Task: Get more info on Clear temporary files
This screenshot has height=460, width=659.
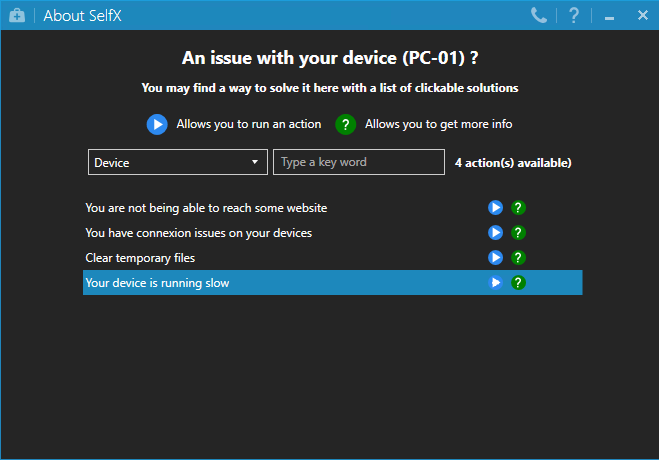Action: [518, 258]
